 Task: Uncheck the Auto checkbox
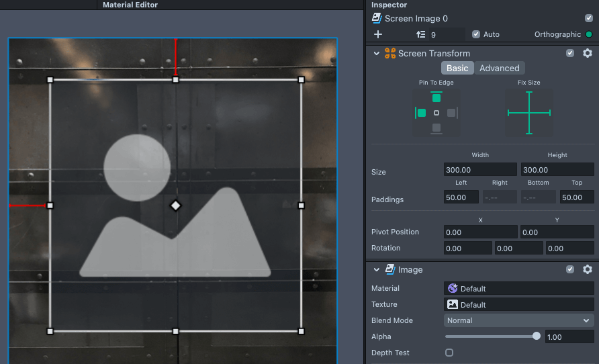point(476,34)
